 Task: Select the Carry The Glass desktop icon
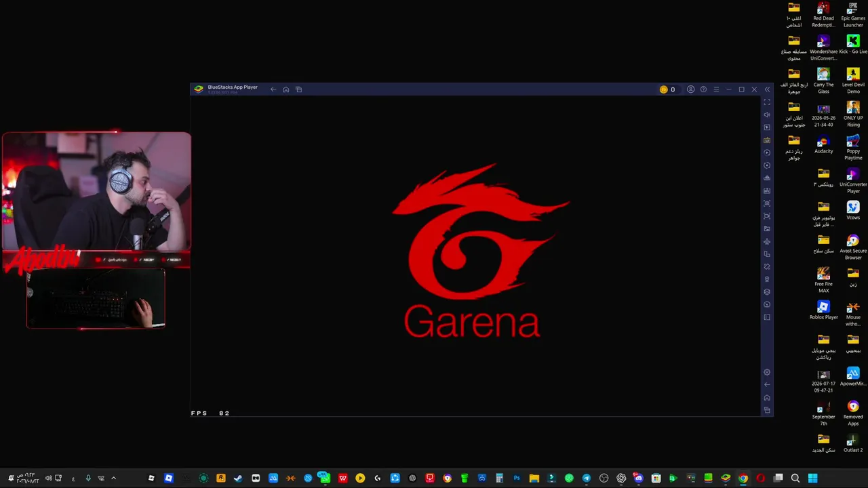[x=823, y=81]
